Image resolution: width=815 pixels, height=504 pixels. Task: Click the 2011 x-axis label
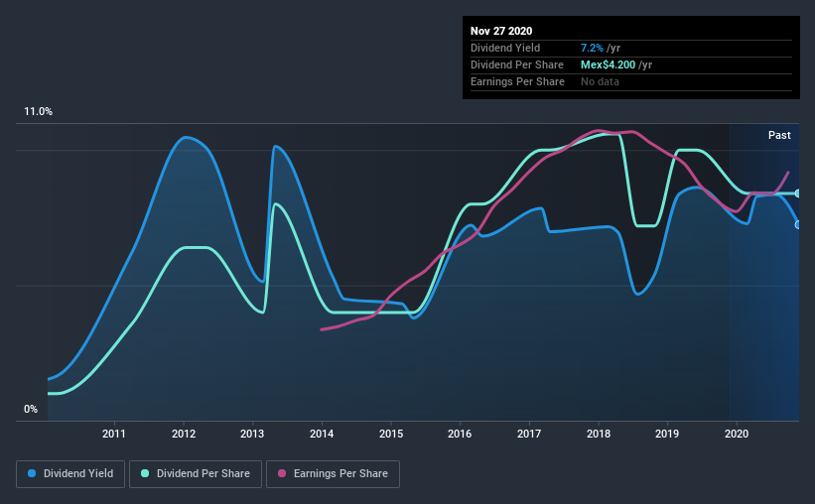point(114,434)
